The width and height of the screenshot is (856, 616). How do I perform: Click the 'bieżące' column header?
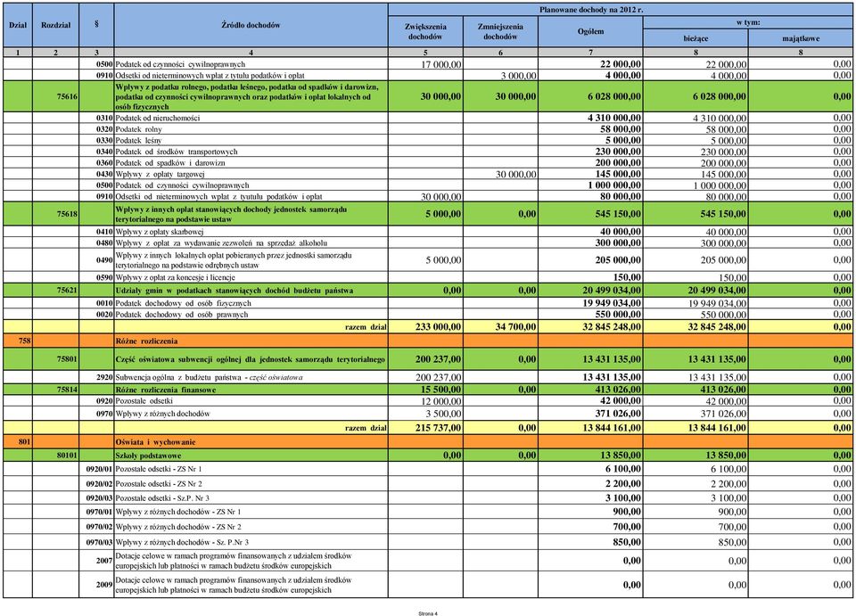click(x=695, y=38)
